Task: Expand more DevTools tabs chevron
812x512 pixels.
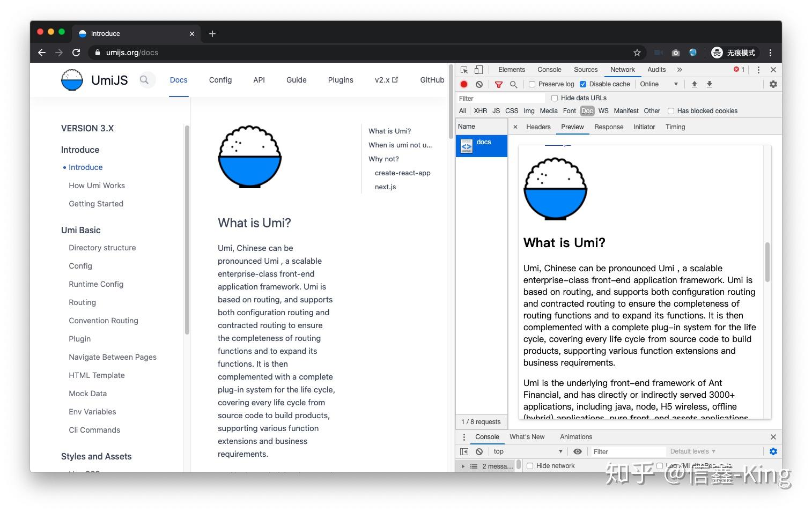Action: coord(680,70)
